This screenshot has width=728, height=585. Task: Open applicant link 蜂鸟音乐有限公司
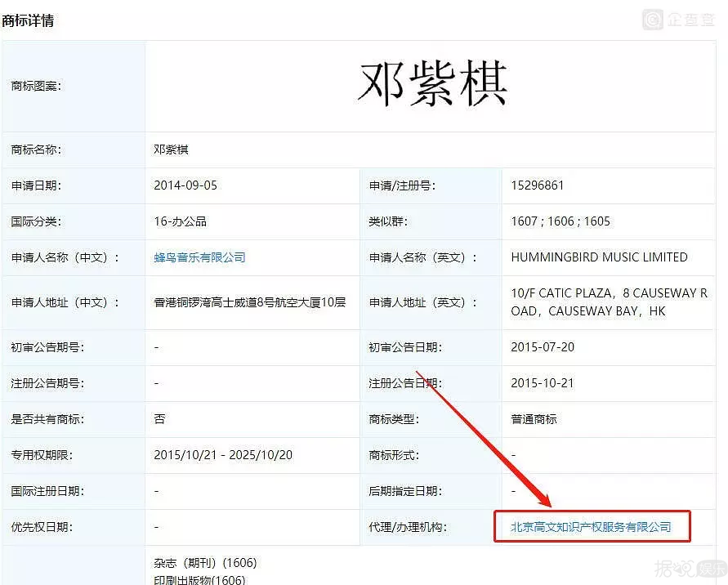tap(199, 257)
